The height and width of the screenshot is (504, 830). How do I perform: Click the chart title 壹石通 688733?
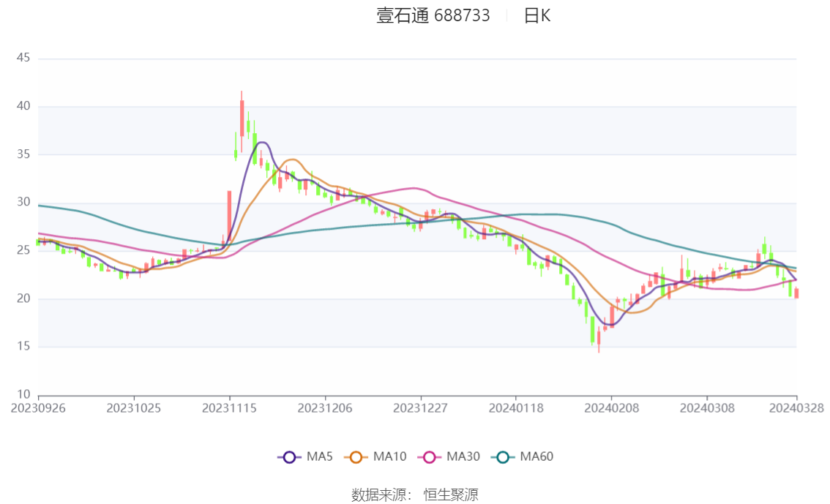(433, 16)
